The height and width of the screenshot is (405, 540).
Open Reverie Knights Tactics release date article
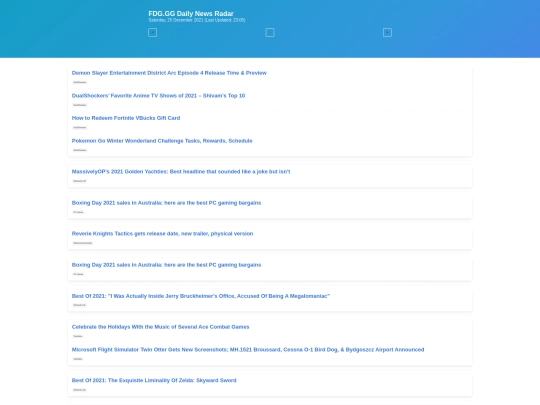[x=162, y=233]
